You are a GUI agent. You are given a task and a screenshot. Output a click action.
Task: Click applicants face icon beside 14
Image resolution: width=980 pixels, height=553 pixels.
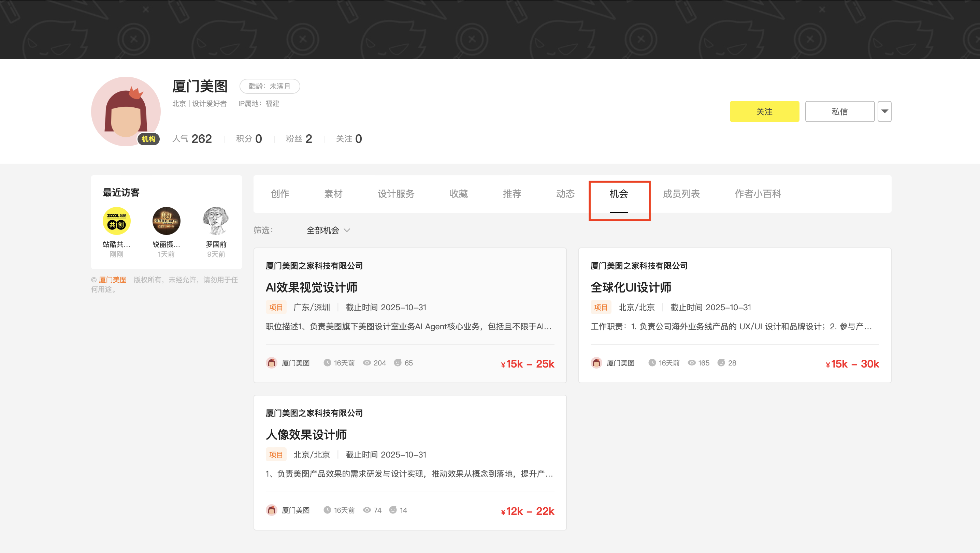393,510
